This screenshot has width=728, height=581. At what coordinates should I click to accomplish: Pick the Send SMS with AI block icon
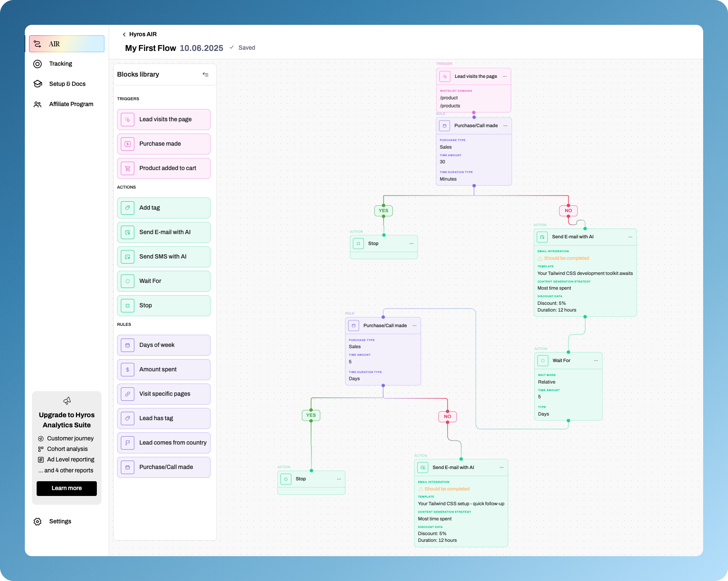click(x=128, y=257)
